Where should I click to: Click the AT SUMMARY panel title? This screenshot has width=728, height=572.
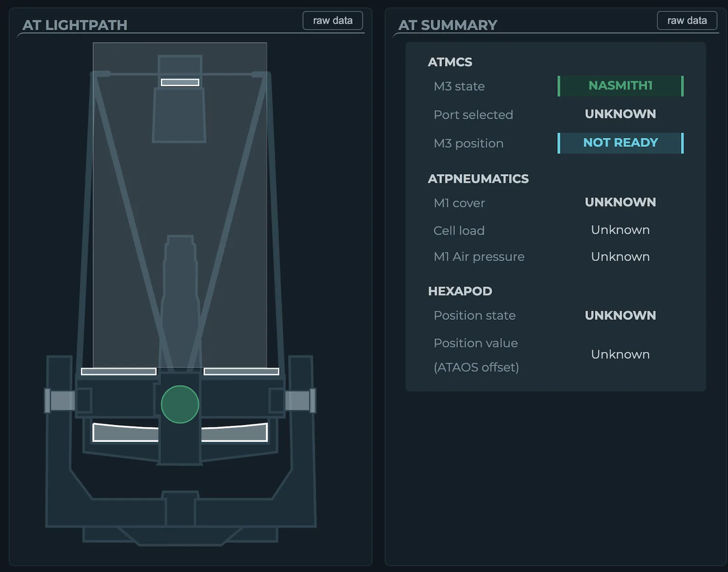click(448, 25)
